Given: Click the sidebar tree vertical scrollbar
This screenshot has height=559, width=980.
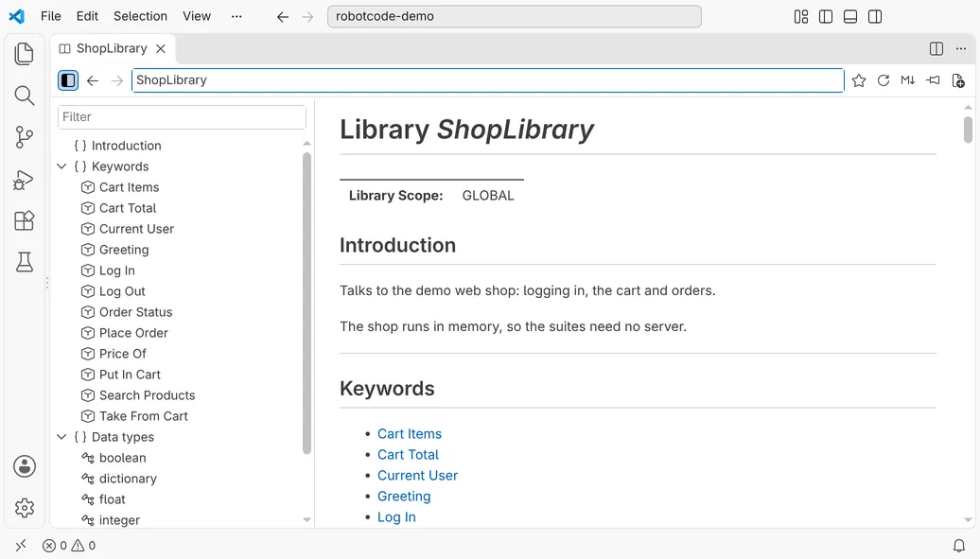Looking at the screenshot, I should coord(306,304).
